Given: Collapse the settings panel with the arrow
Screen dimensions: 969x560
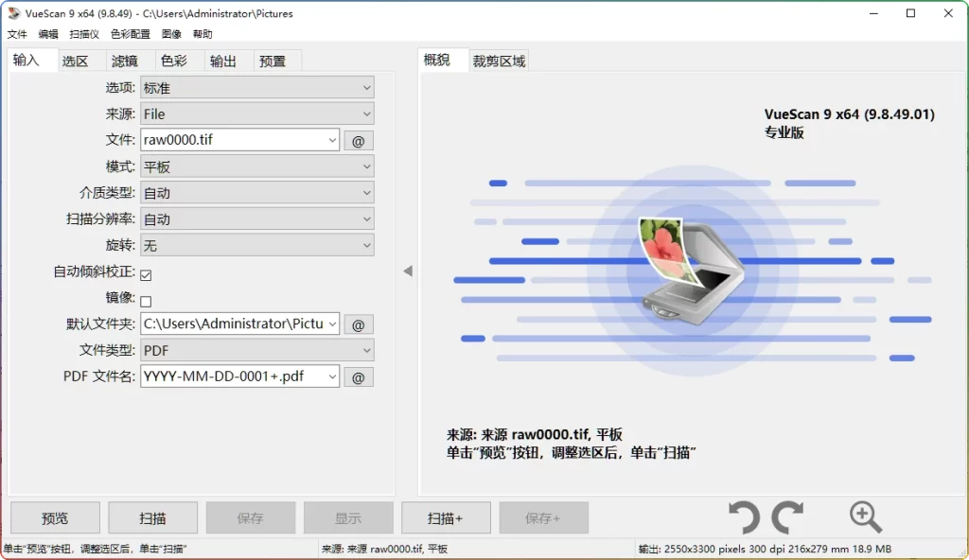Looking at the screenshot, I should (407, 271).
